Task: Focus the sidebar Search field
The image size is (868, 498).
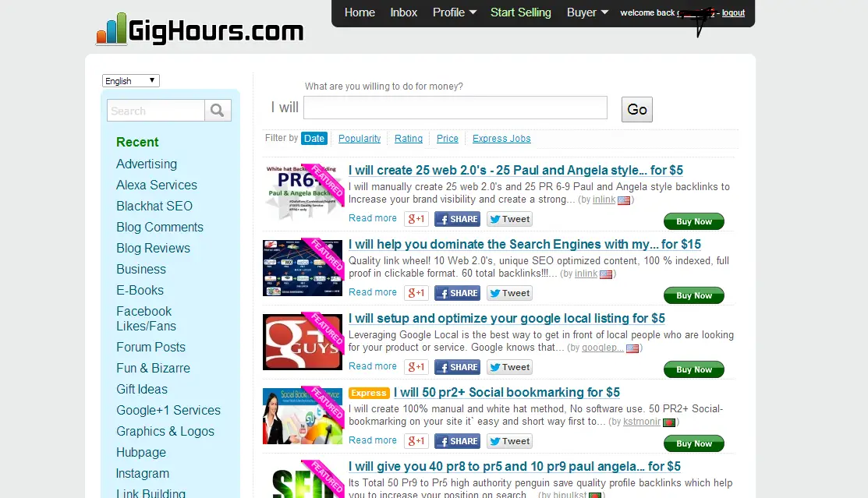Action: [155, 111]
